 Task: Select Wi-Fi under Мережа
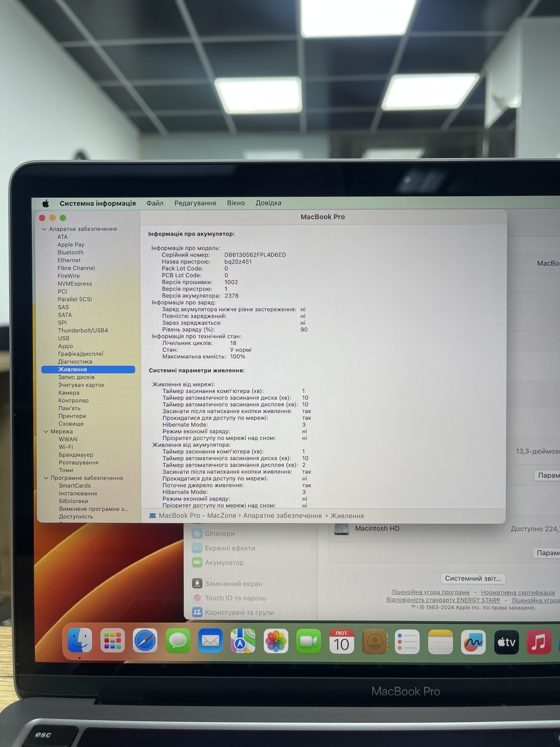tap(66, 447)
